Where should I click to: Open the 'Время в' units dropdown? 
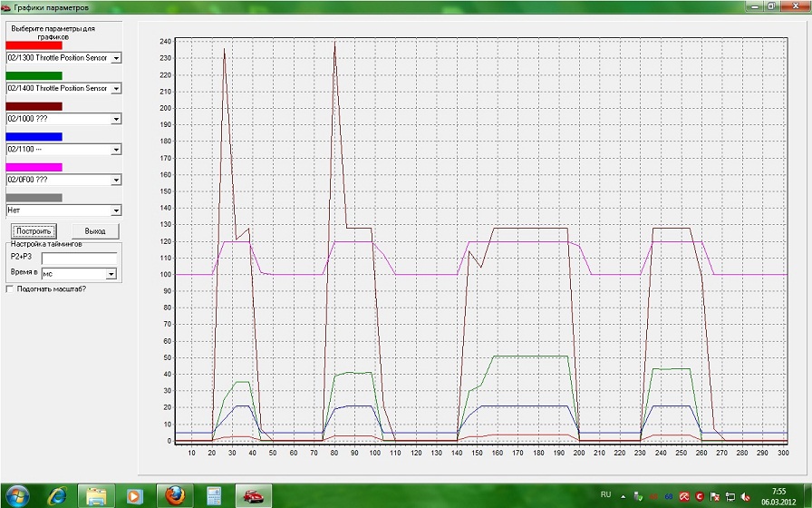[x=111, y=273]
